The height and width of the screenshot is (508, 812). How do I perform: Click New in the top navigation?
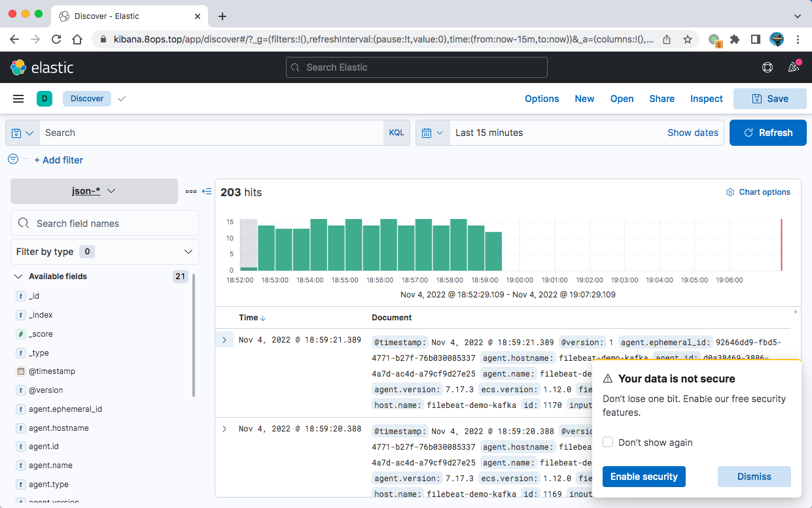584,99
